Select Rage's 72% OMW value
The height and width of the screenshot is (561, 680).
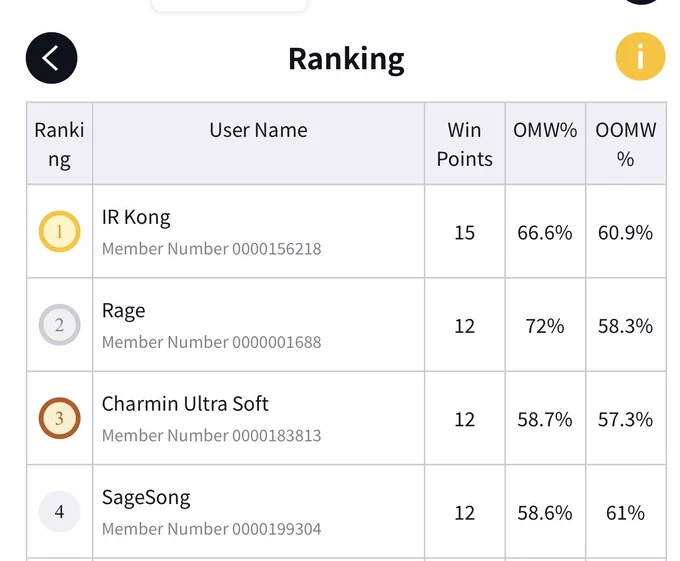coord(545,326)
